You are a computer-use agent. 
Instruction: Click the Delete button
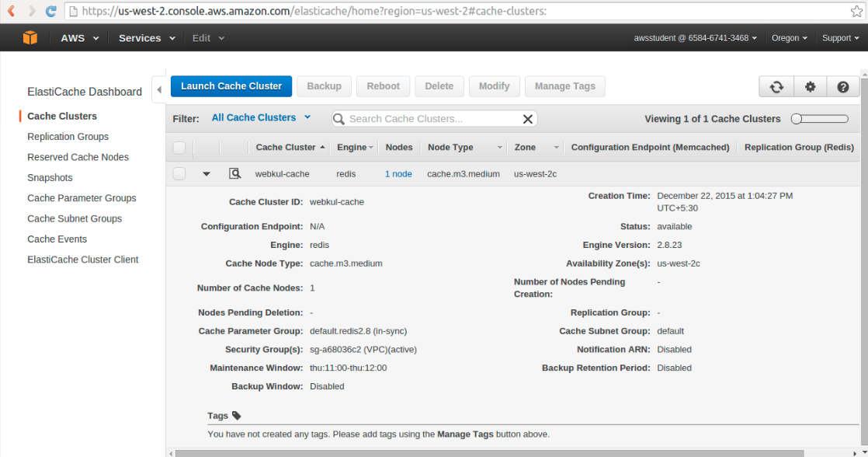[439, 86]
